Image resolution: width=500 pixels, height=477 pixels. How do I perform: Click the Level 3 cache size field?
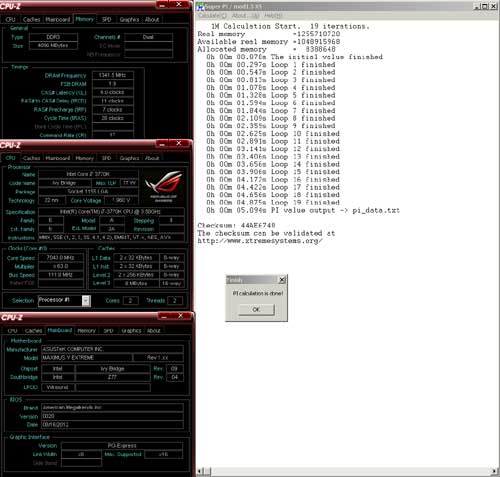coord(136,283)
